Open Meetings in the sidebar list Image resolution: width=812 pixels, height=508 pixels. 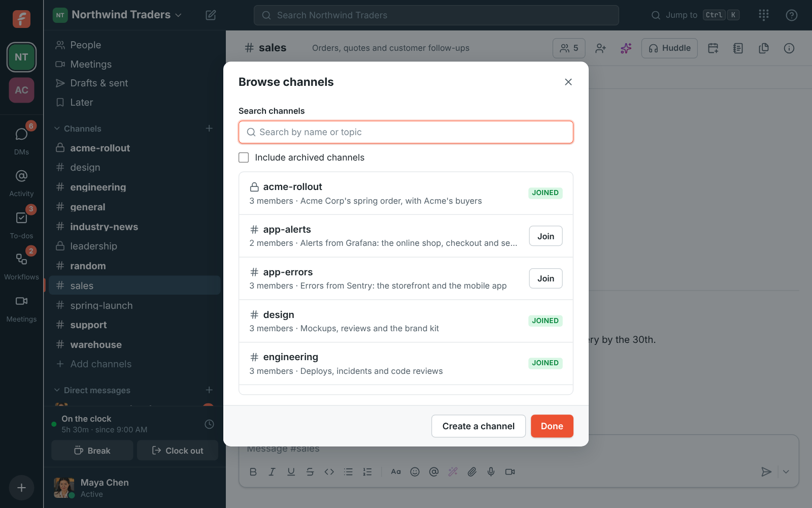click(x=134, y=64)
